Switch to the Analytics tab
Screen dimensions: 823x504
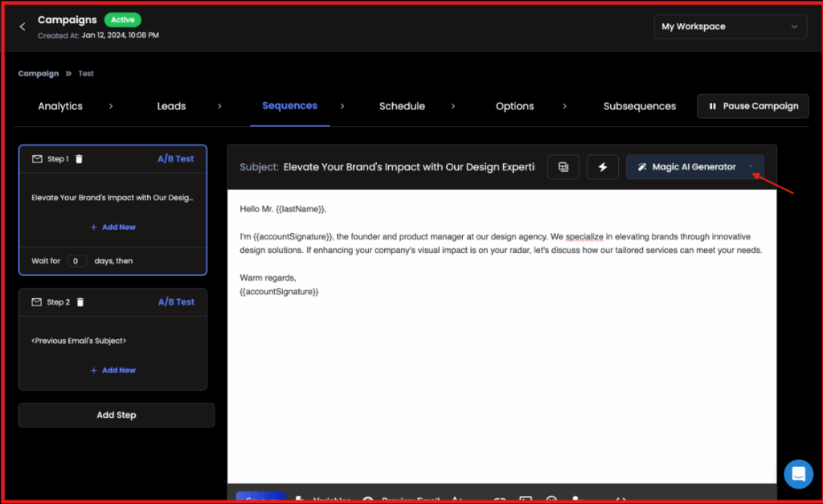point(60,106)
